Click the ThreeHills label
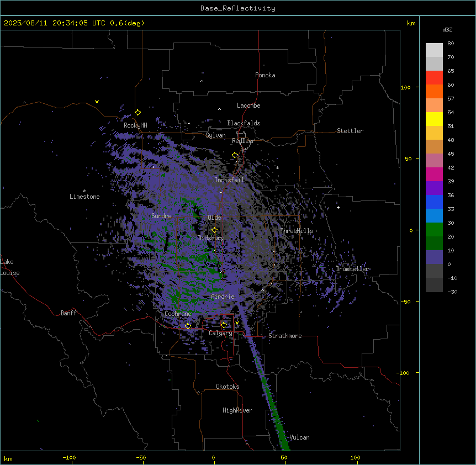This screenshot has height=465, width=476. click(297, 231)
